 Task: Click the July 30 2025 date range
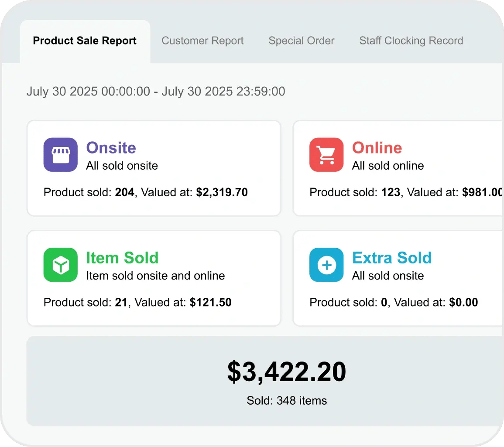pyautogui.click(x=156, y=92)
